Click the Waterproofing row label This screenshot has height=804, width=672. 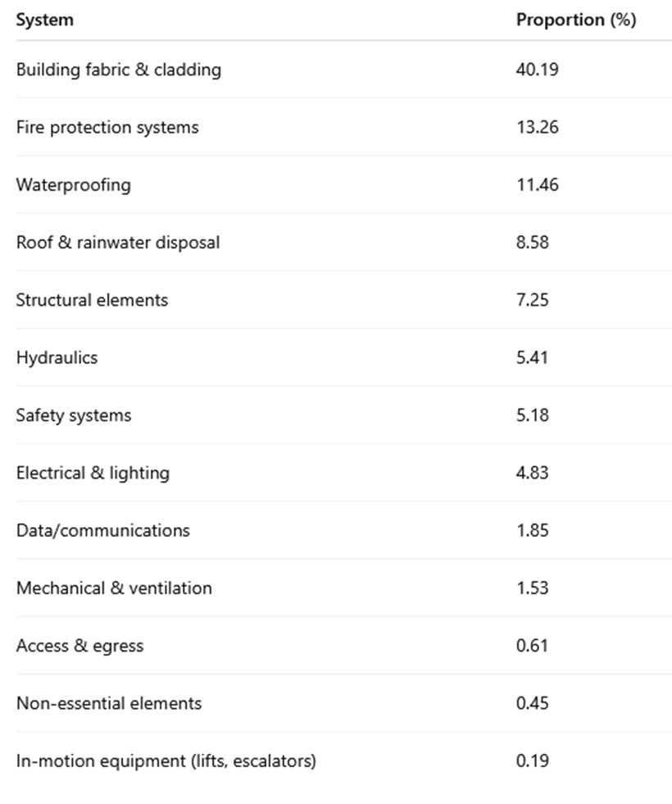point(73,184)
